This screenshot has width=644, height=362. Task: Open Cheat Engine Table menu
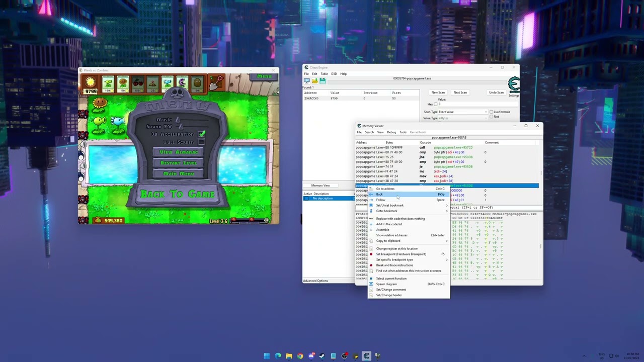pos(324,74)
